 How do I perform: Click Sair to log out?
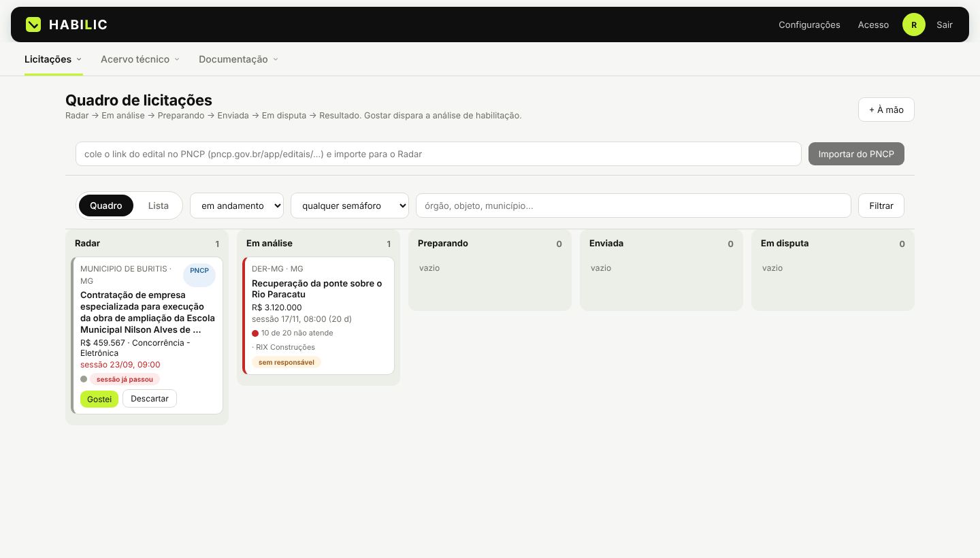coord(944,24)
